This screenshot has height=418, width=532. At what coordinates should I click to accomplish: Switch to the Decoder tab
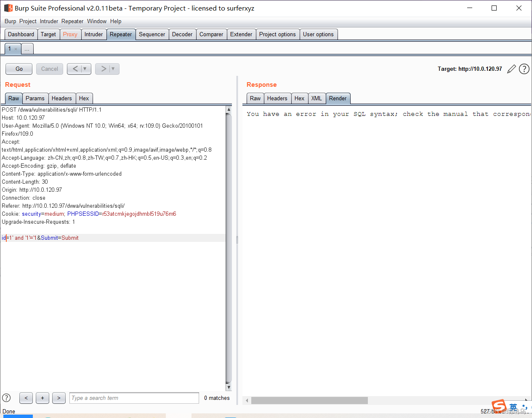coord(182,34)
